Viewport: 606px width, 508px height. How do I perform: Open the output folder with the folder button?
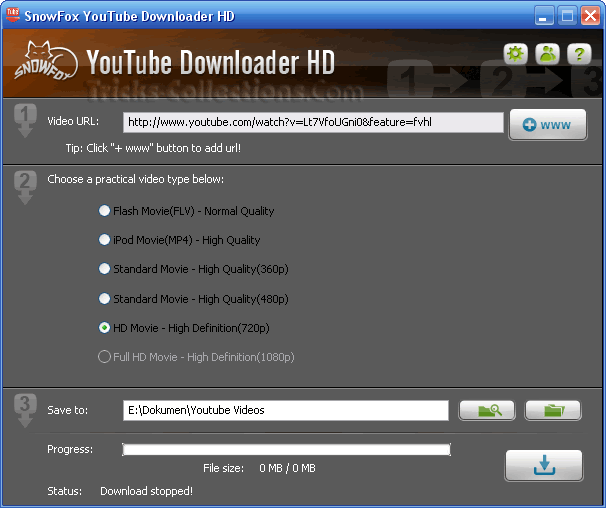pyautogui.click(x=553, y=410)
